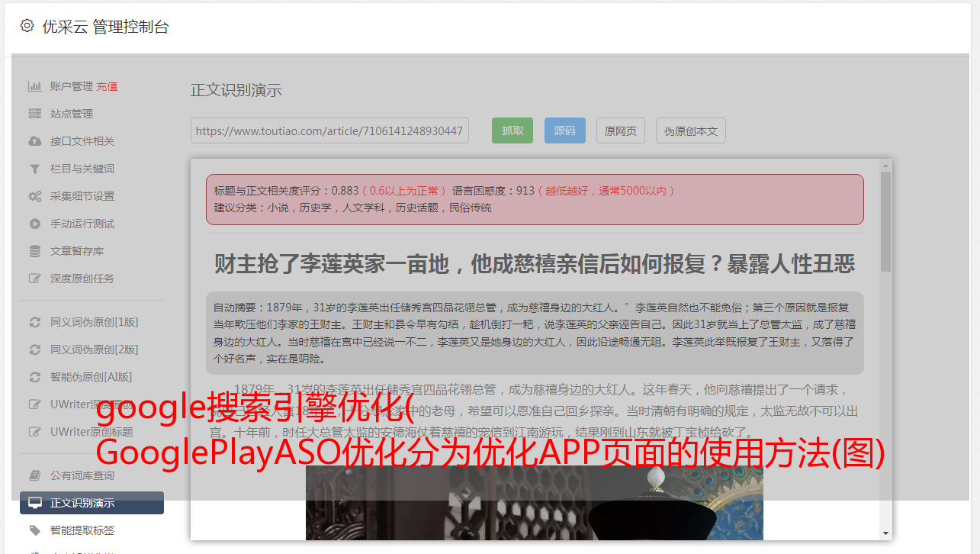Click the toutiao article URL input field

tap(329, 130)
